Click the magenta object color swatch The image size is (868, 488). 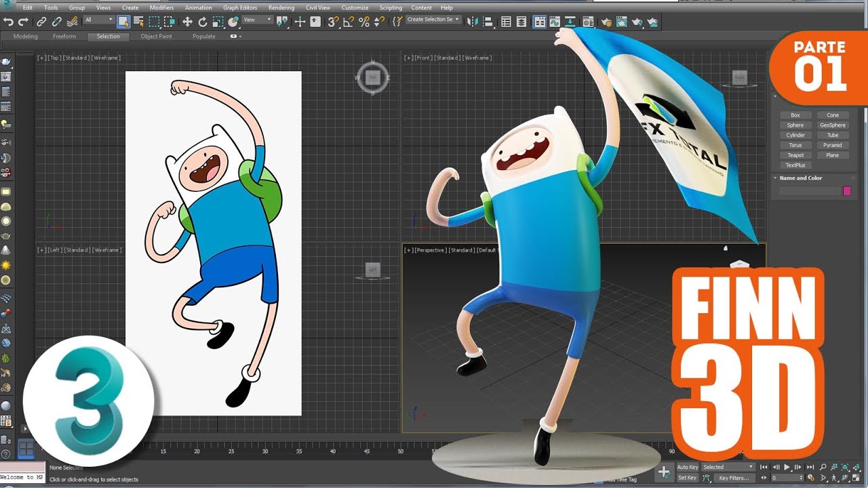point(847,191)
